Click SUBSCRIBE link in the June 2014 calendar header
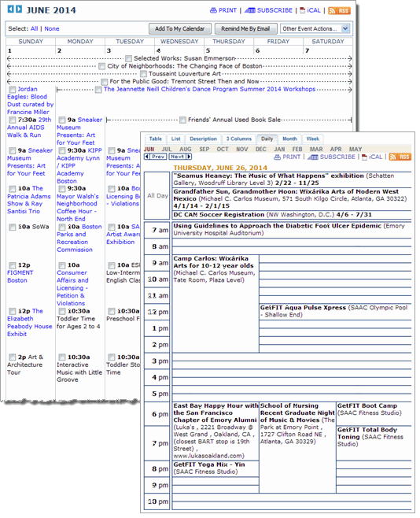Screen dimensions: 420x518 [274, 10]
